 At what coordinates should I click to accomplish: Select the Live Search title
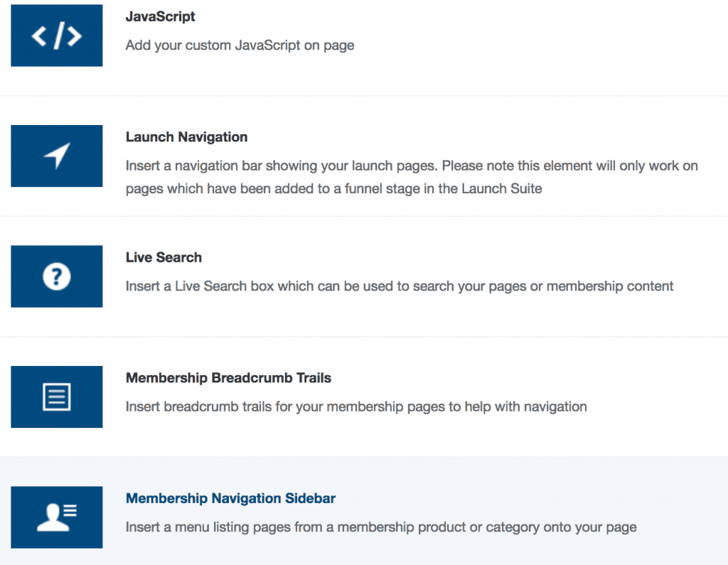(164, 257)
